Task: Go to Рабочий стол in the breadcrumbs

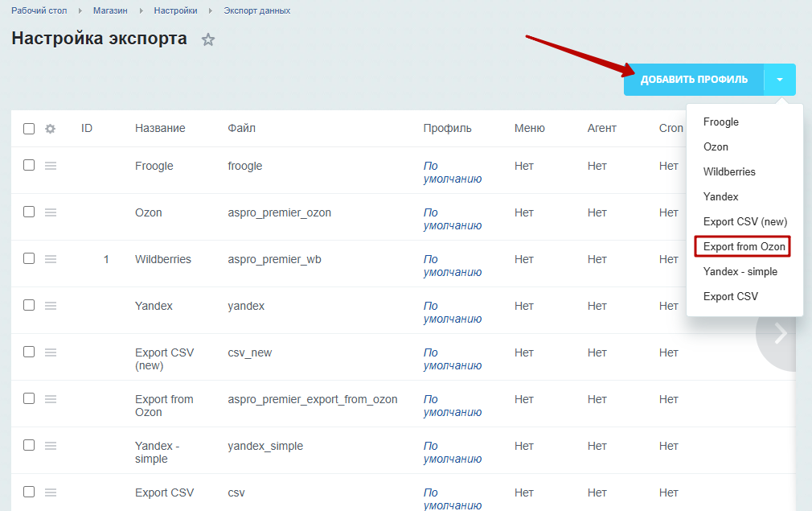Action: pos(39,10)
